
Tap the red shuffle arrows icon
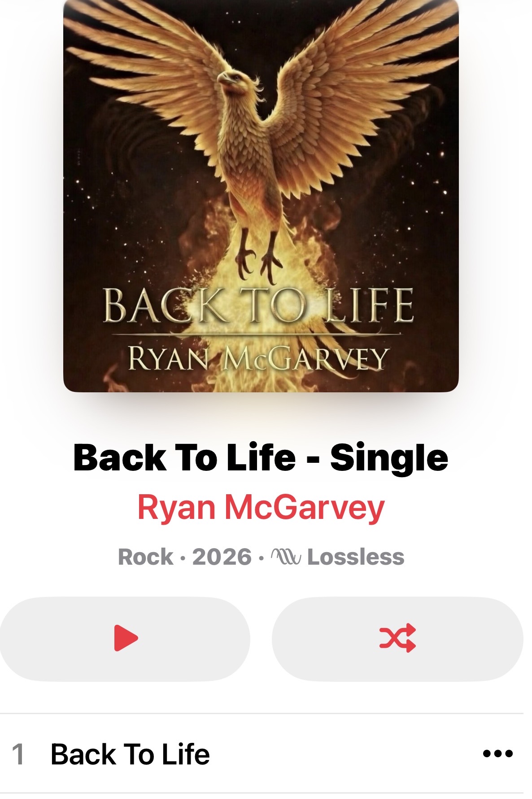coord(397,638)
